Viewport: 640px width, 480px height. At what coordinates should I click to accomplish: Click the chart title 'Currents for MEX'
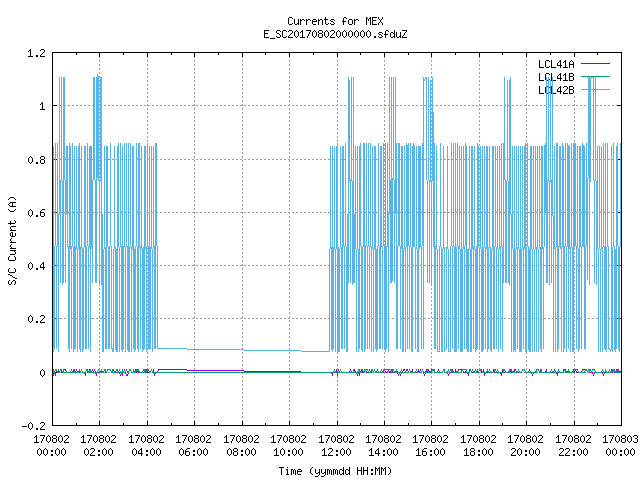335,21
